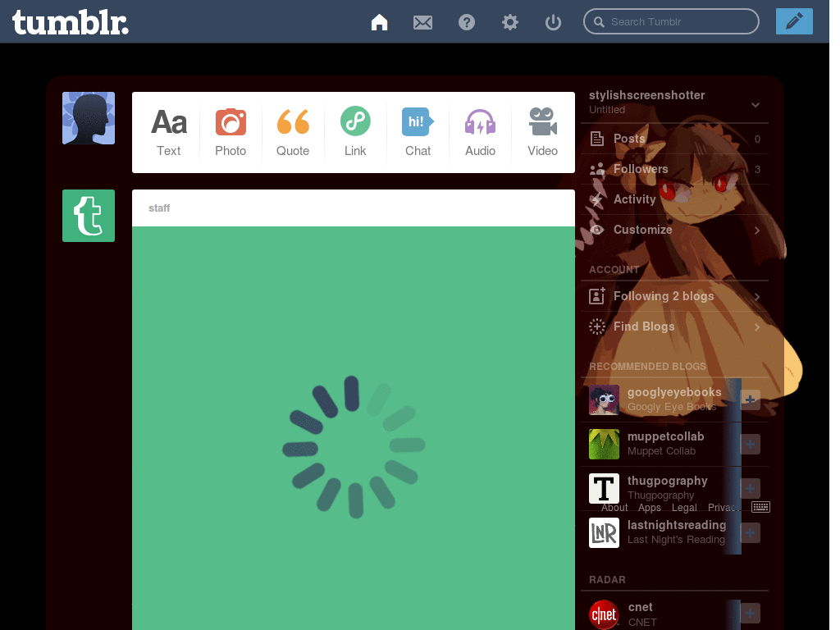Image resolution: width=840 pixels, height=630 pixels.
Task: Click the Activity lightning icon
Action: (597, 200)
